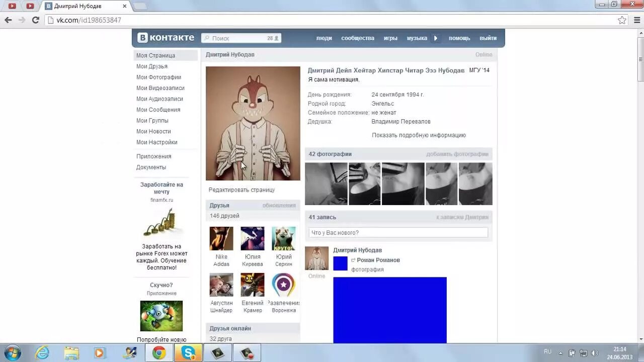Click the large profile avatar image
Screen dimensions: 644x362
(x=253, y=123)
